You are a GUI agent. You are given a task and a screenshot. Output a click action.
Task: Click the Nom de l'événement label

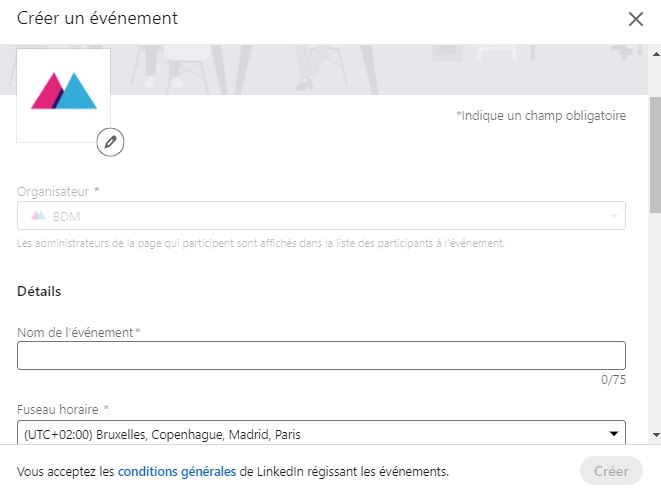[78, 333]
